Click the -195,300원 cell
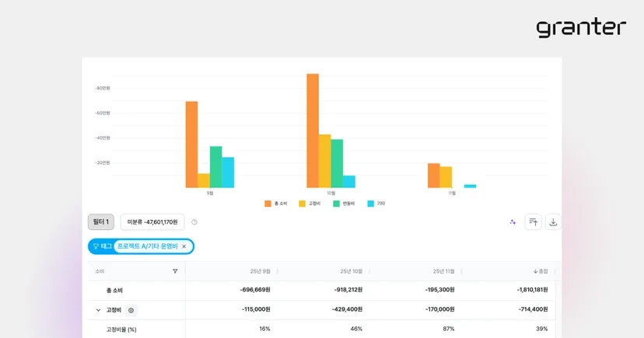Viewport: 644px width, 338px height. tap(440, 290)
